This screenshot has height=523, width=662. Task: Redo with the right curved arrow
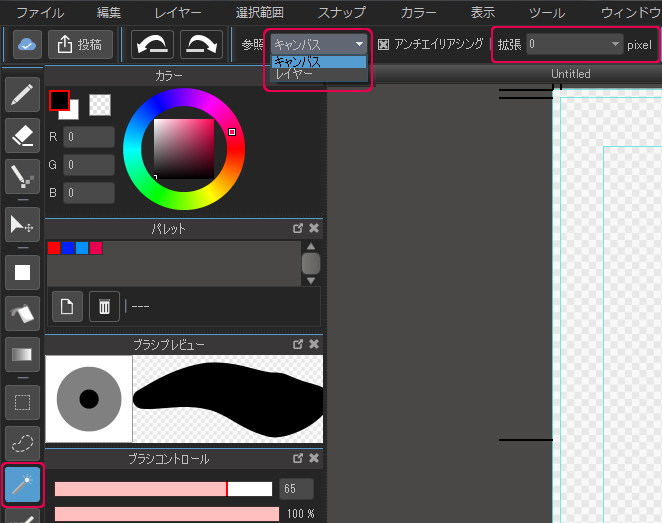201,44
